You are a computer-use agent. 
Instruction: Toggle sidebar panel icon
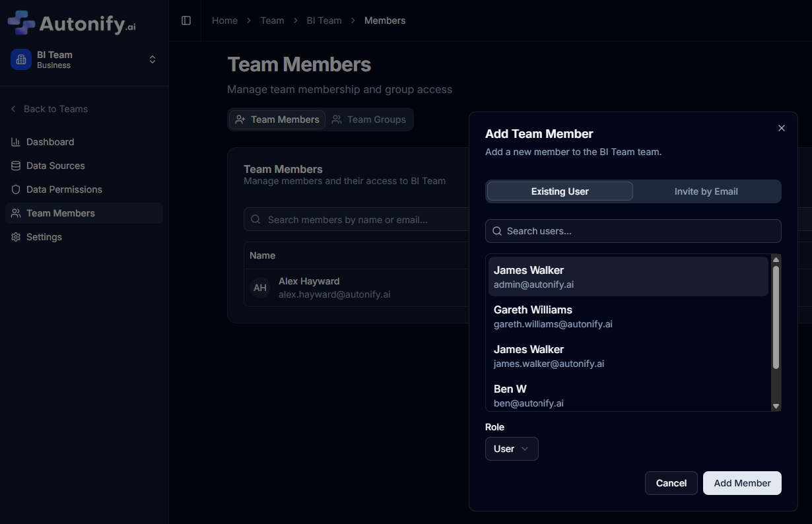click(186, 20)
